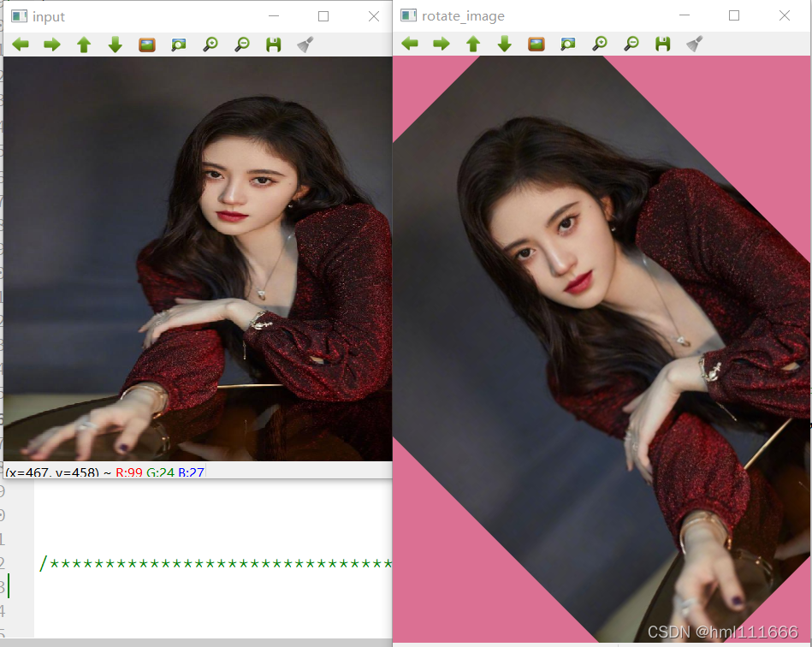The height and width of the screenshot is (647, 812).
Task: Click pan up arrow in rotate_image window
Action: [473, 44]
